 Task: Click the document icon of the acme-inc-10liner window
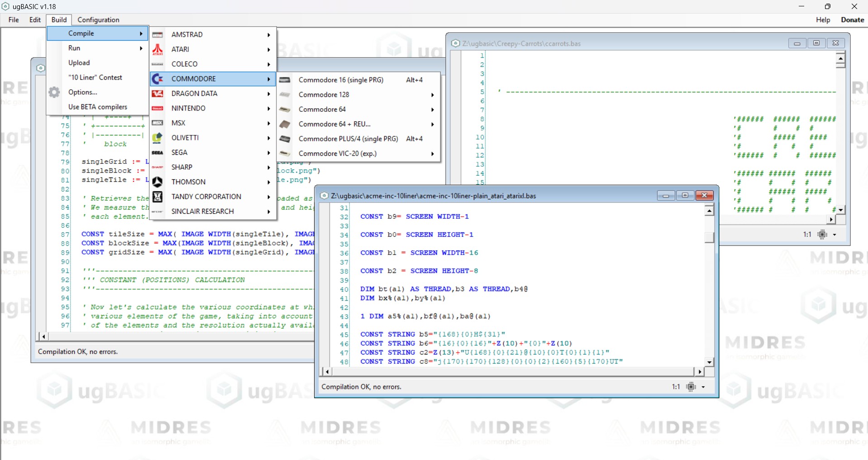click(324, 196)
